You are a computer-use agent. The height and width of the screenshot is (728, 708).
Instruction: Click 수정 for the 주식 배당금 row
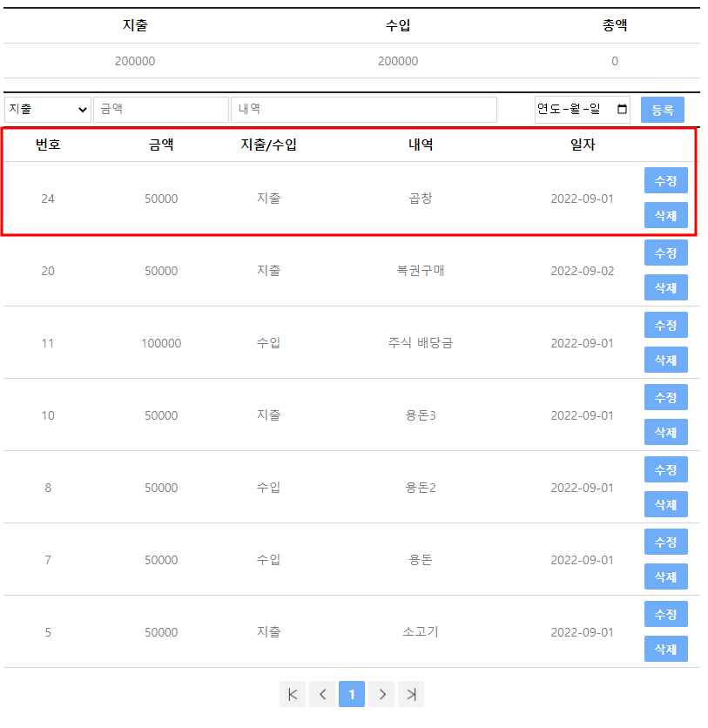point(665,325)
